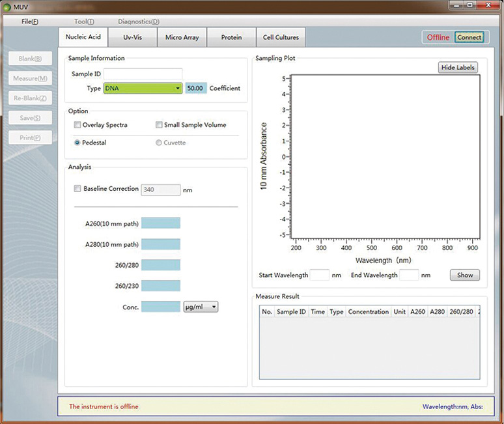Check the Small Sample Volume option
Viewport: 504px width, 424px height.
[160, 125]
